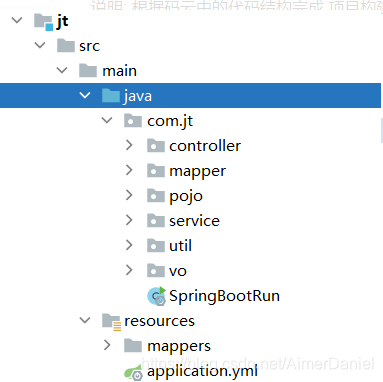
Task: Expand the vo package
Action: pos(129,270)
